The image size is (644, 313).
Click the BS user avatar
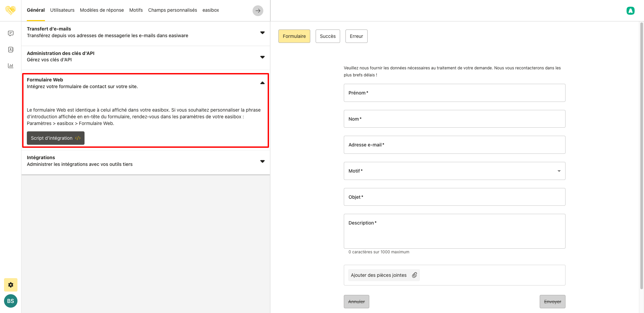pyautogui.click(x=11, y=301)
